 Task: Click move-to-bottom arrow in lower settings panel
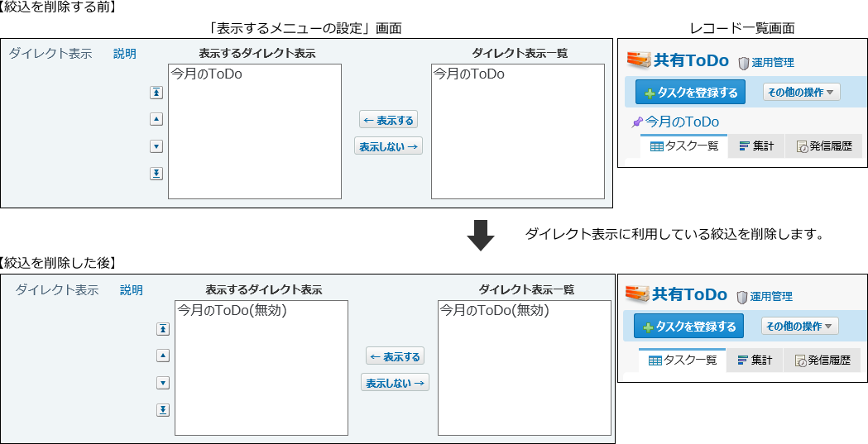[x=163, y=410]
